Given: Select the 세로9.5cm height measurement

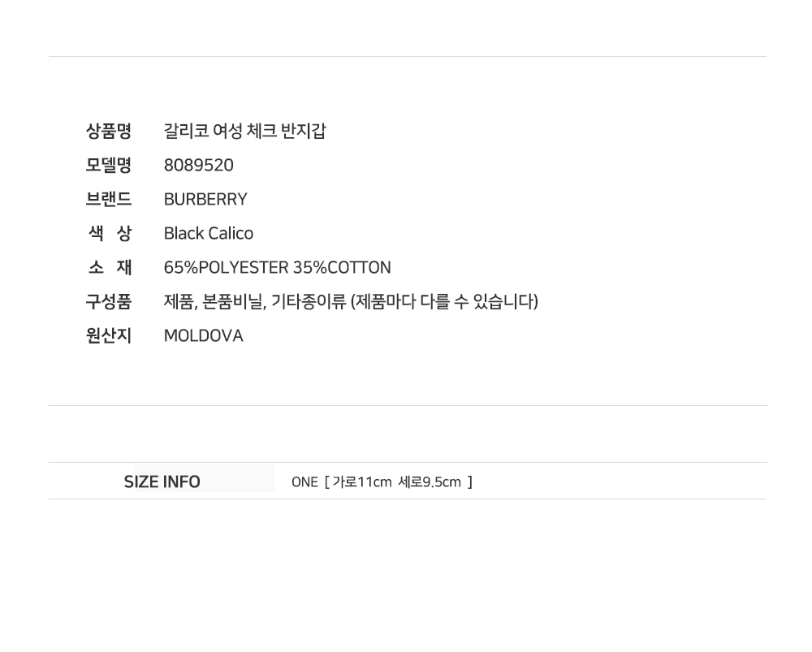Looking at the screenshot, I should pyautogui.click(x=430, y=482).
